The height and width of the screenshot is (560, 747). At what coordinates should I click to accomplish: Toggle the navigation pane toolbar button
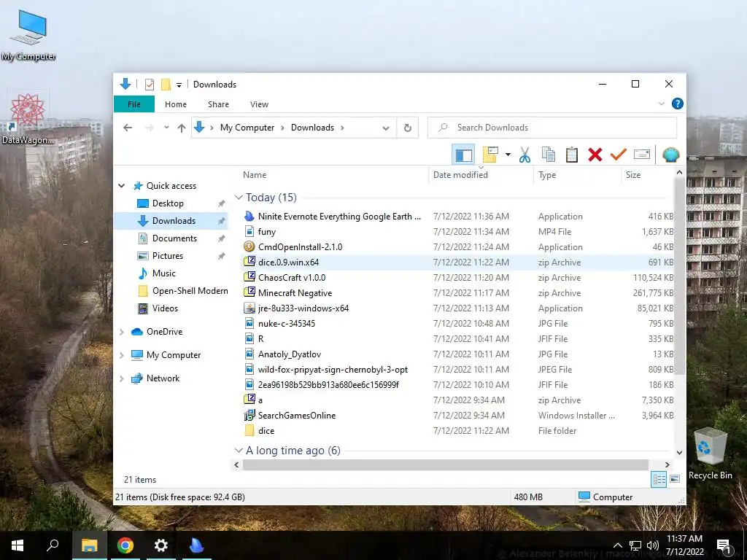463,155
